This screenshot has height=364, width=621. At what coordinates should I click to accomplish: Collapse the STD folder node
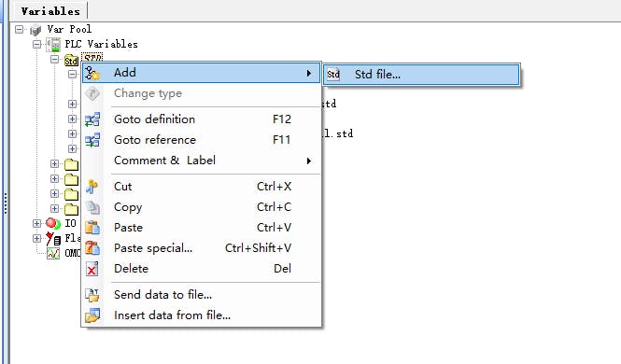coord(55,60)
